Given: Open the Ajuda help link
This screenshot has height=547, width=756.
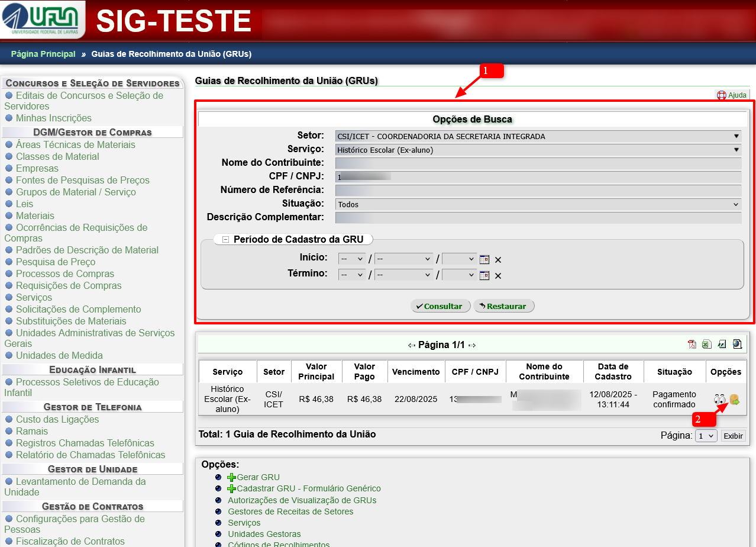Looking at the screenshot, I should tap(732, 95).
